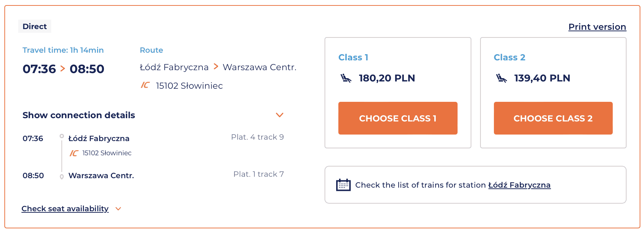Select the Class 1 price 180,20 PLN
This screenshot has height=232, width=644.
coord(387,78)
